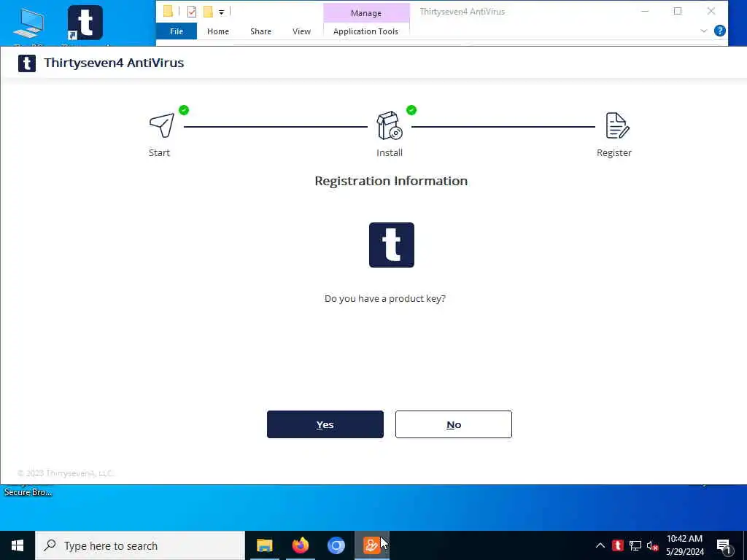Open Explorer help question mark icon
Viewport: 747px width, 560px height.
click(720, 31)
